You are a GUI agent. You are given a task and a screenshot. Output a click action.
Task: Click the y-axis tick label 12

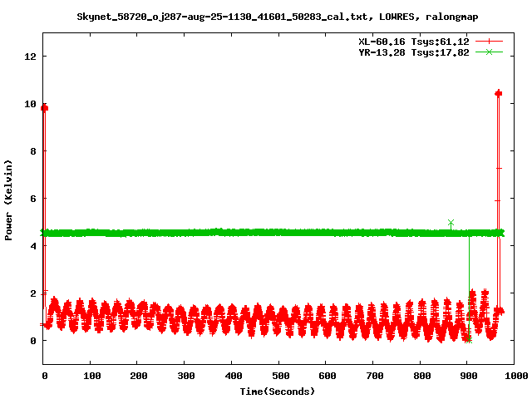pos(31,57)
